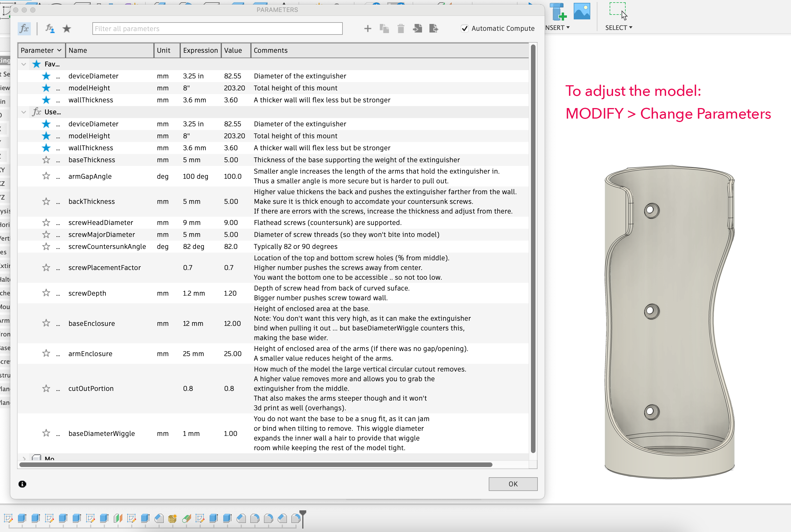The width and height of the screenshot is (791, 532).
Task: Open the INSERT menu in toolbar
Action: point(558,27)
